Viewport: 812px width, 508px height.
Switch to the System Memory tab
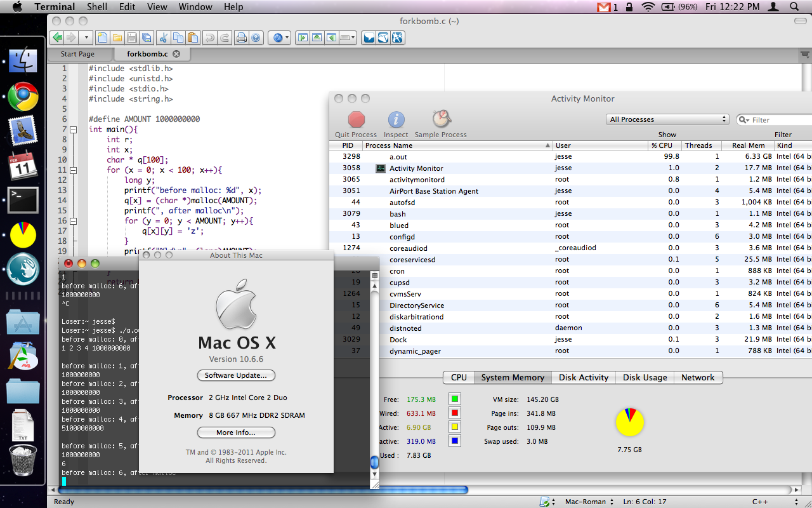pyautogui.click(x=513, y=377)
